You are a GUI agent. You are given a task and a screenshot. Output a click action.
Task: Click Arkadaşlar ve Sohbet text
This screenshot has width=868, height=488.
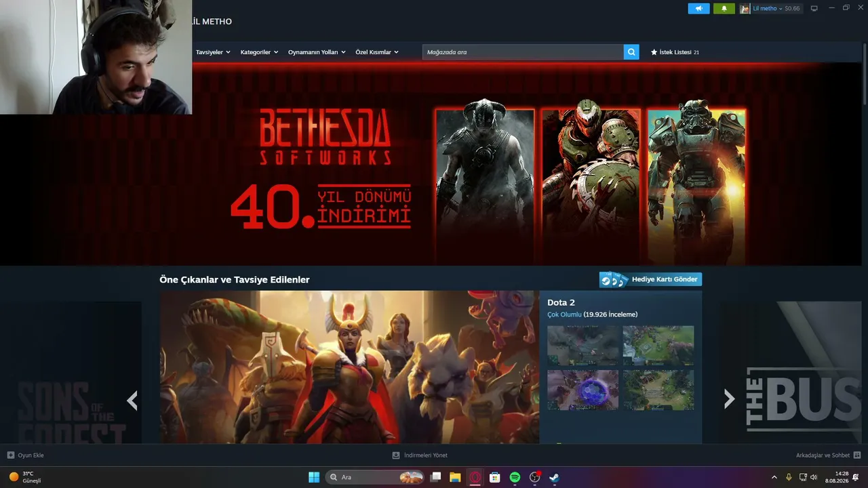click(x=823, y=455)
